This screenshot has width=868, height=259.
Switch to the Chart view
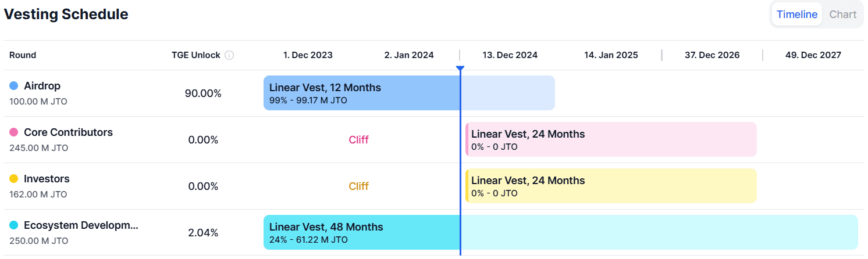tap(842, 15)
